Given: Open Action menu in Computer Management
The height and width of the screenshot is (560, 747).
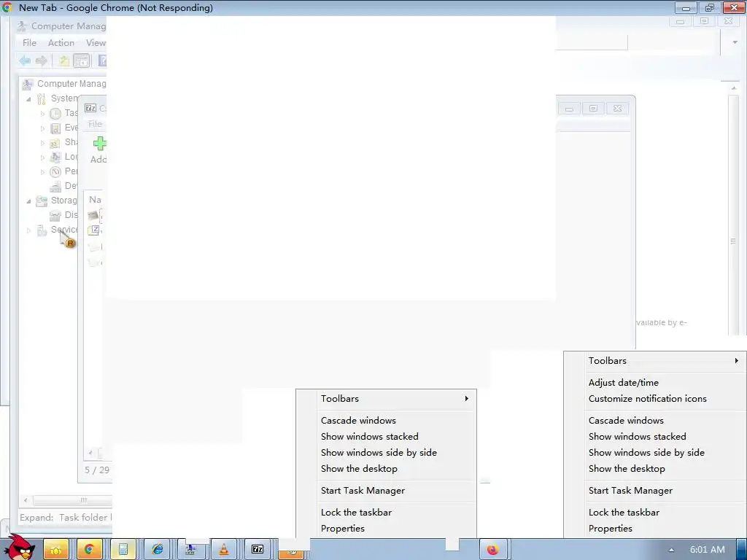Looking at the screenshot, I should coord(61,43).
